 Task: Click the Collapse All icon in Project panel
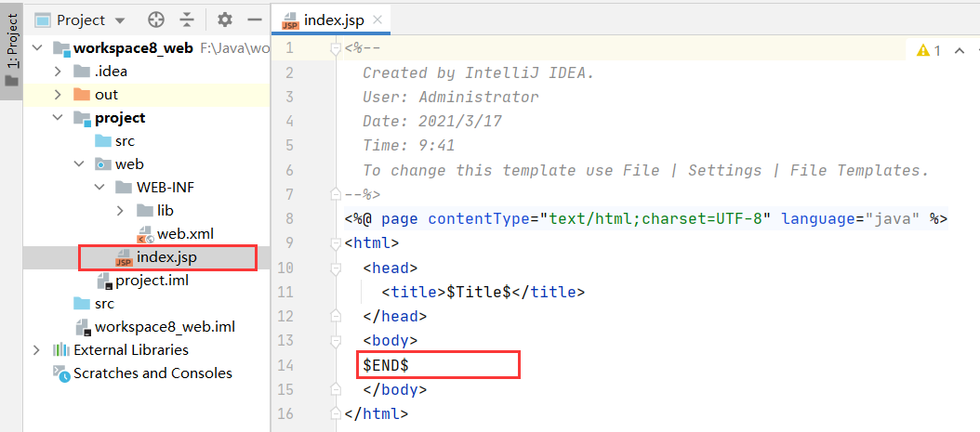point(187,20)
